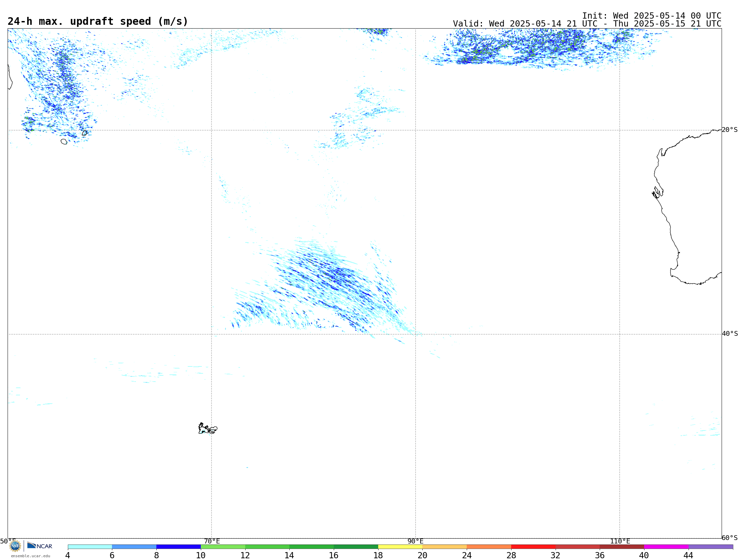The width and height of the screenshot is (744, 560).
Task: Click the '40°S' latitude label
Action: point(730,334)
